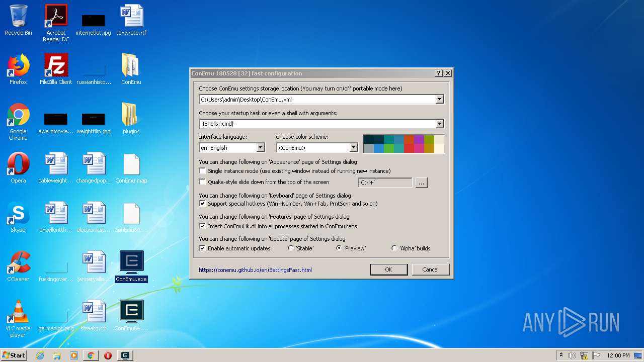Click the volume speaker tray icon
Viewport: 644px width, 362px height.
pos(572,355)
